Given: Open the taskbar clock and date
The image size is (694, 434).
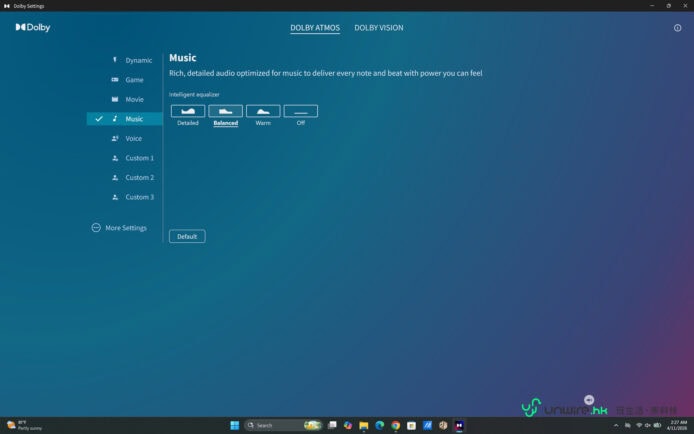Looking at the screenshot, I should (x=677, y=425).
